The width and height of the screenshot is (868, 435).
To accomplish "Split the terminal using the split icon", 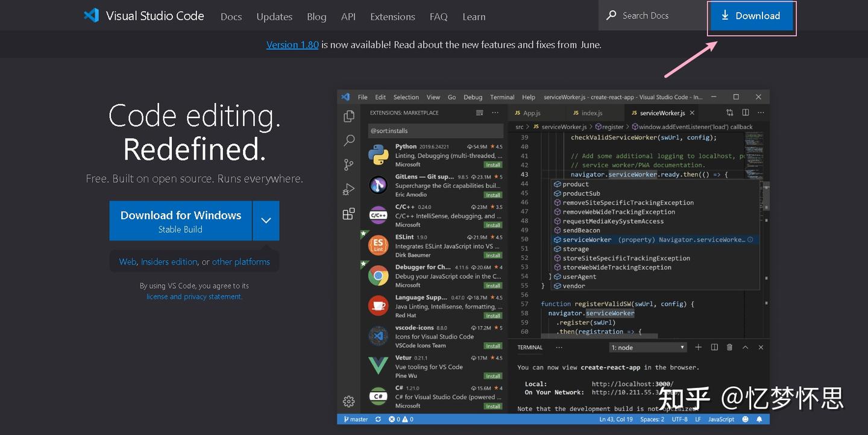I will [x=714, y=346].
